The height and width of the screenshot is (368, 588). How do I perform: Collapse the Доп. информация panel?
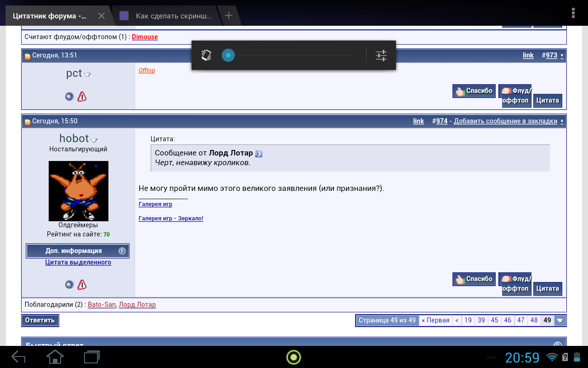[122, 251]
